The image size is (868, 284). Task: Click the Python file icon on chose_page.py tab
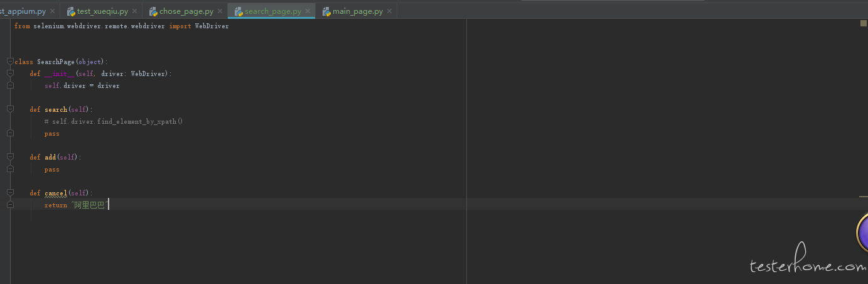coord(153,11)
